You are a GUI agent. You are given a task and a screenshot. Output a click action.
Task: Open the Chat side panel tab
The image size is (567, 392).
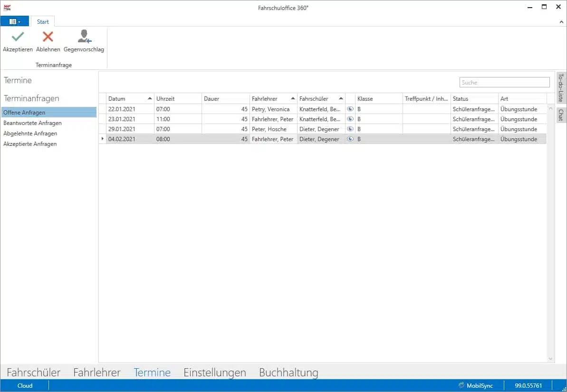[561, 115]
